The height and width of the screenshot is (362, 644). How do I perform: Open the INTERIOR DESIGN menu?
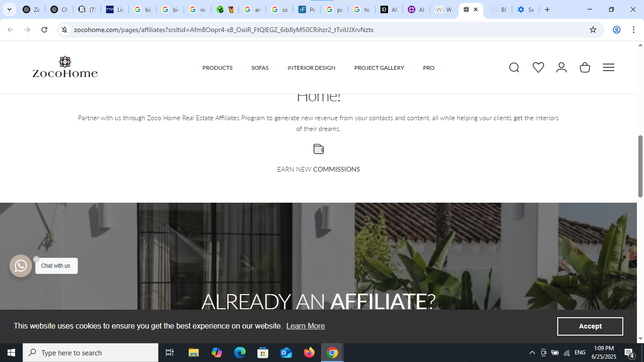pos(311,68)
